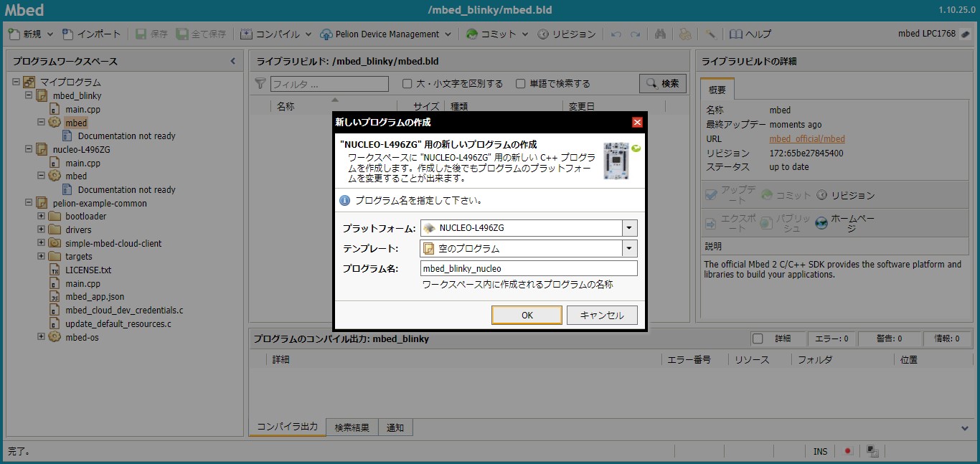The image size is (980, 464).
Task: Open the binoculars find tool
Action: point(661,34)
